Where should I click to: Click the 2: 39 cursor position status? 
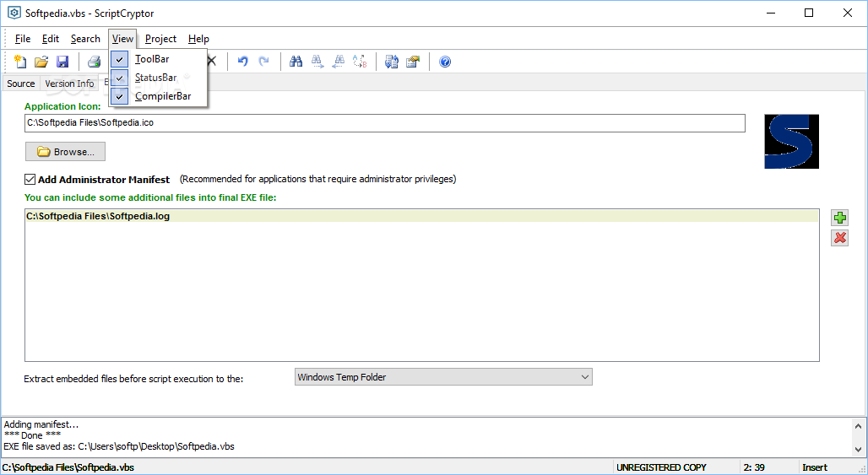coord(754,467)
